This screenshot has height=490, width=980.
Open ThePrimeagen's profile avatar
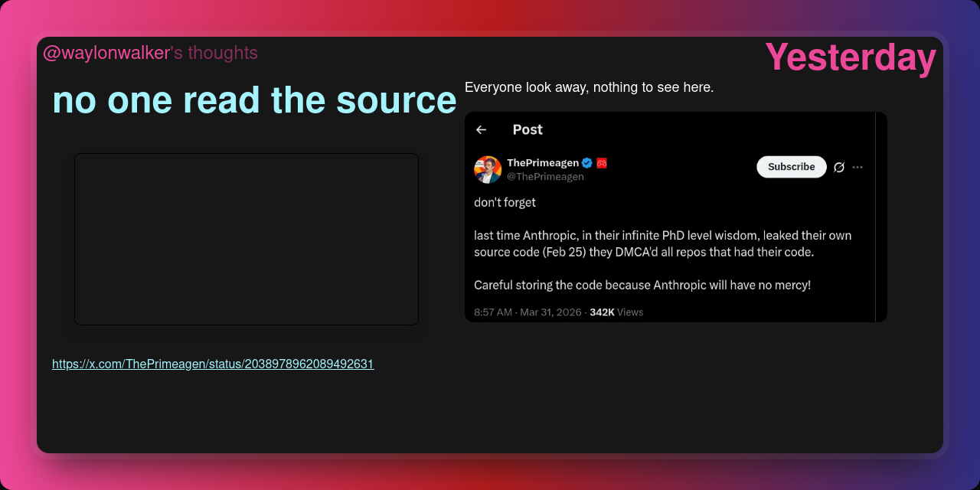[488, 169]
